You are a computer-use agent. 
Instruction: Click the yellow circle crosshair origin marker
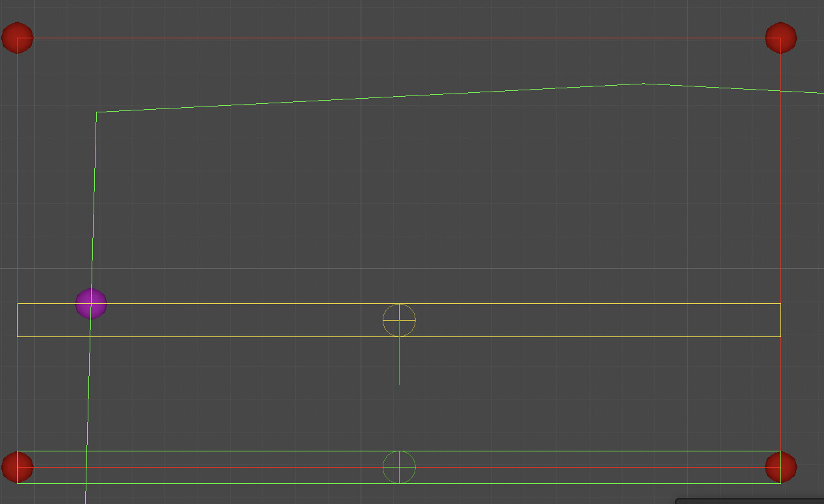tap(399, 320)
